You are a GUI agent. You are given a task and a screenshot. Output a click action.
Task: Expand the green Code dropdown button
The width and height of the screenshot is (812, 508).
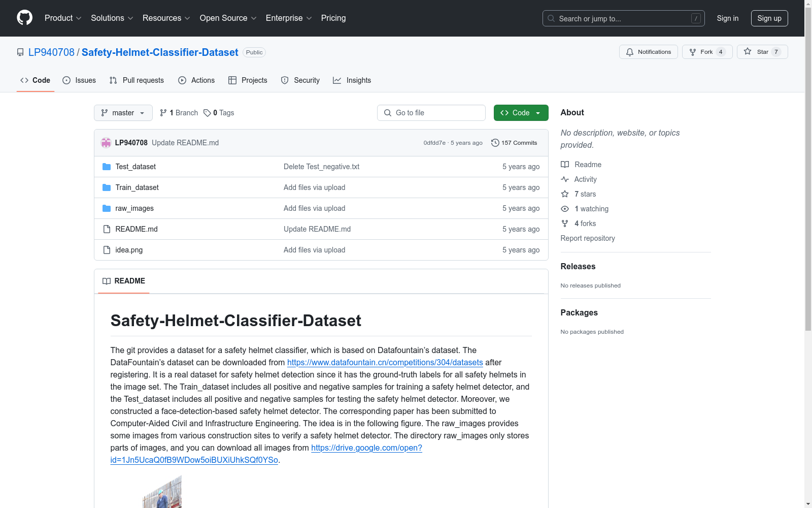coord(521,113)
